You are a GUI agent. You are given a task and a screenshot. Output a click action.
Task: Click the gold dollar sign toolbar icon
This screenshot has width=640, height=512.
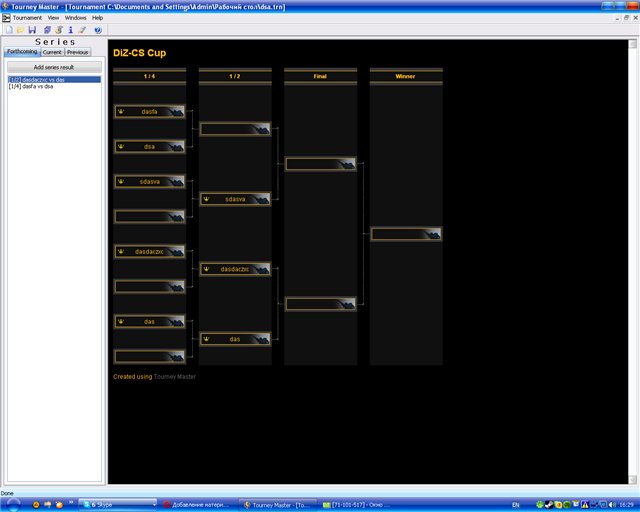point(58,30)
